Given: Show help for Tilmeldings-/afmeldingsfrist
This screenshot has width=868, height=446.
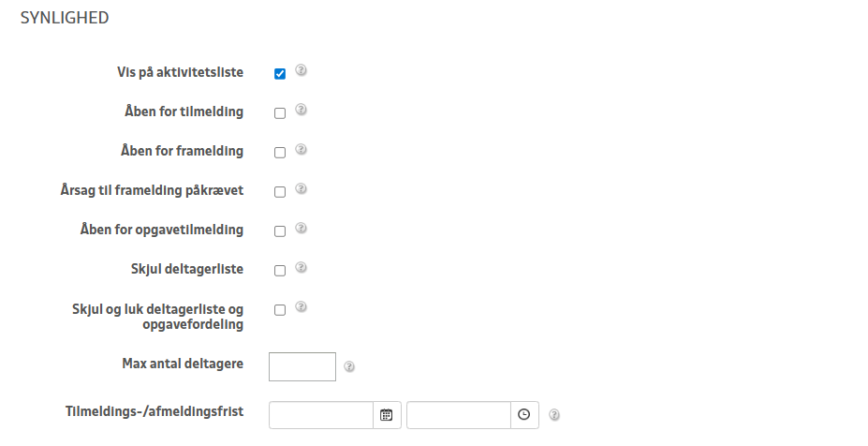Looking at the screenshot, I should (x=554, y=414).
